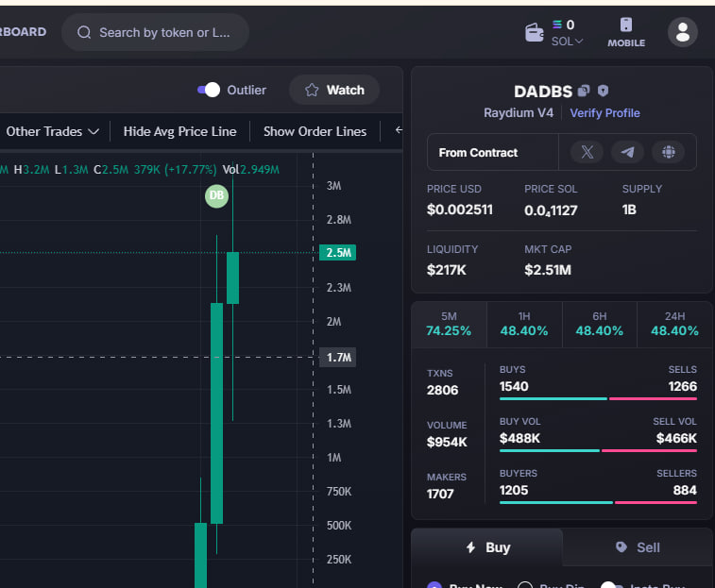715x588 pixels.
Task: Click the left arrow collapse icon
Action: [x=399, y=130]
